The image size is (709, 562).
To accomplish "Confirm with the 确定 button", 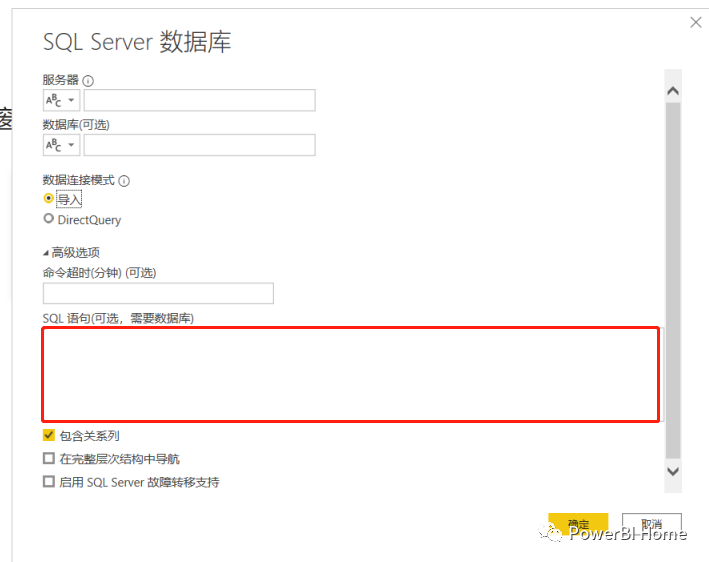I will click(578, 524).
